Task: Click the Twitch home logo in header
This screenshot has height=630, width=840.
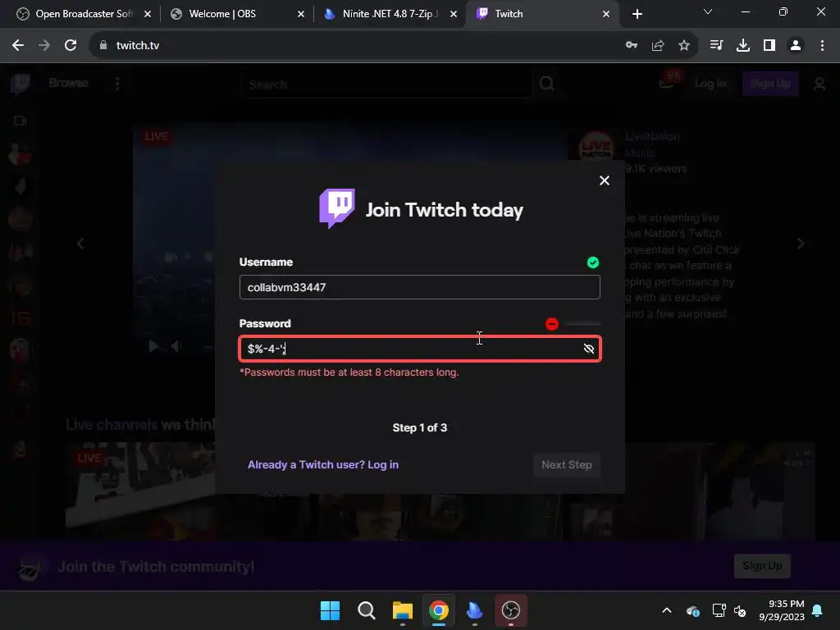Action: (x=21, y=84)
